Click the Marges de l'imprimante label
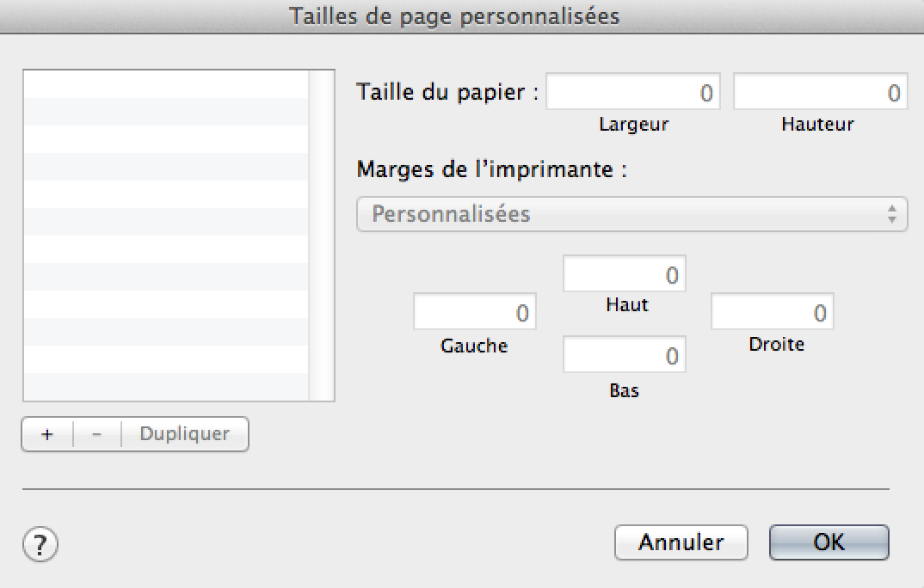 491,168
